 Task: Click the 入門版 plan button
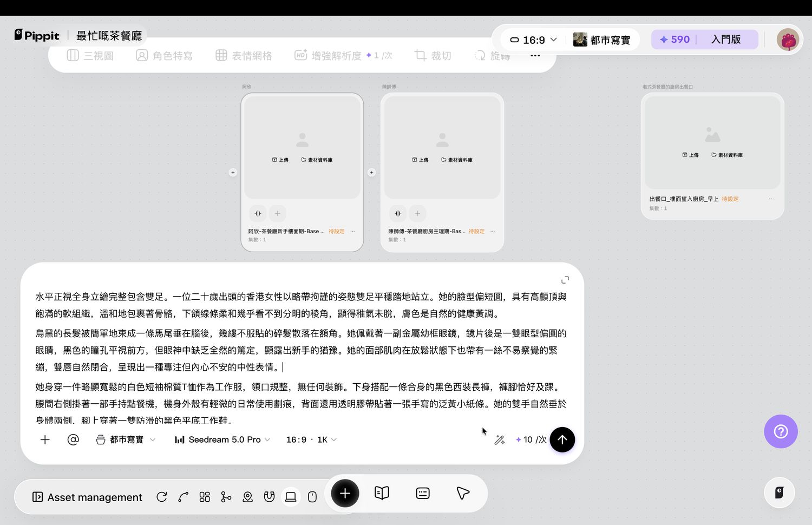pos(726,40)
